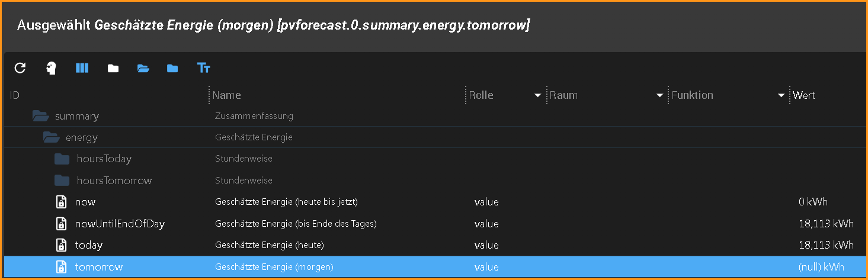Collapse the summary folder
This screenshot has width=868, height=280.
click(x=40, y=116)
